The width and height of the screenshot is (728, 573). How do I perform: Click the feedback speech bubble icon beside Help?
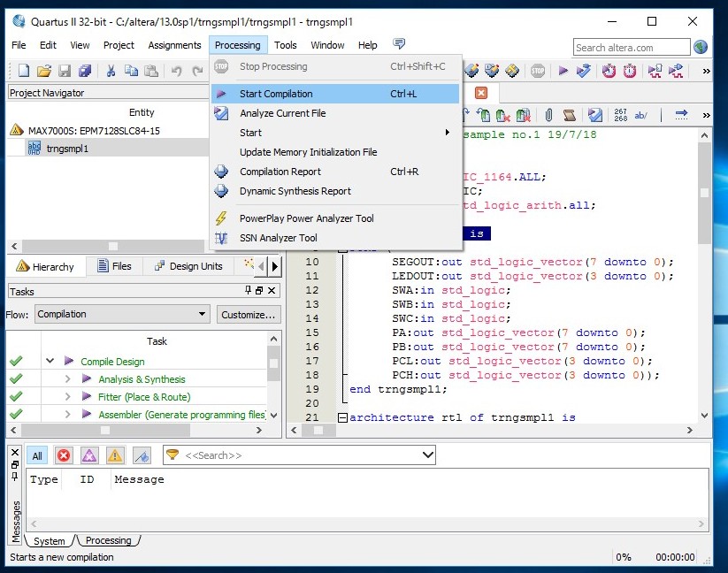(x=399, y=43)
